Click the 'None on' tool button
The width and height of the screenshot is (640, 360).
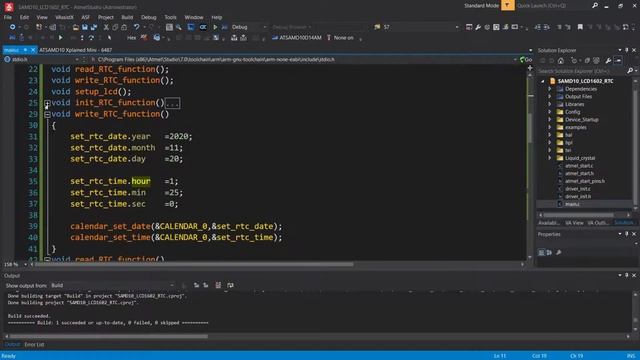coord(340,38)
